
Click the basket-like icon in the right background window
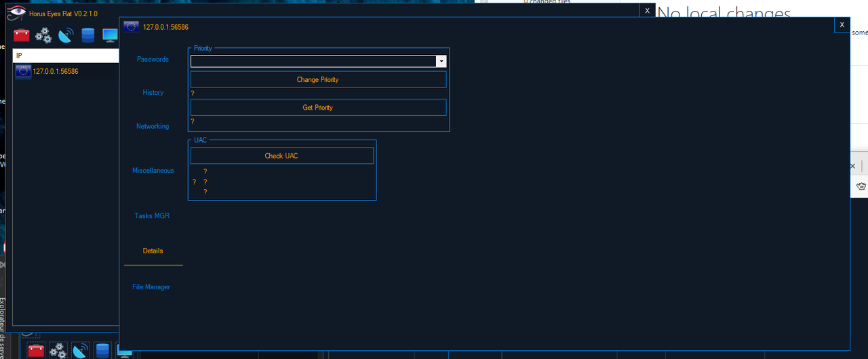coord(861,186)
